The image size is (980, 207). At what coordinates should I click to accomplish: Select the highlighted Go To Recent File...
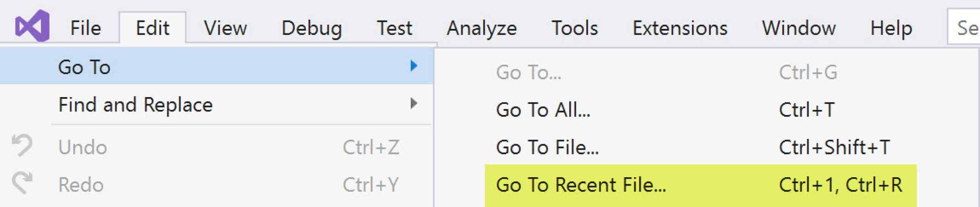pyautogui.click(x=581, y=185)
